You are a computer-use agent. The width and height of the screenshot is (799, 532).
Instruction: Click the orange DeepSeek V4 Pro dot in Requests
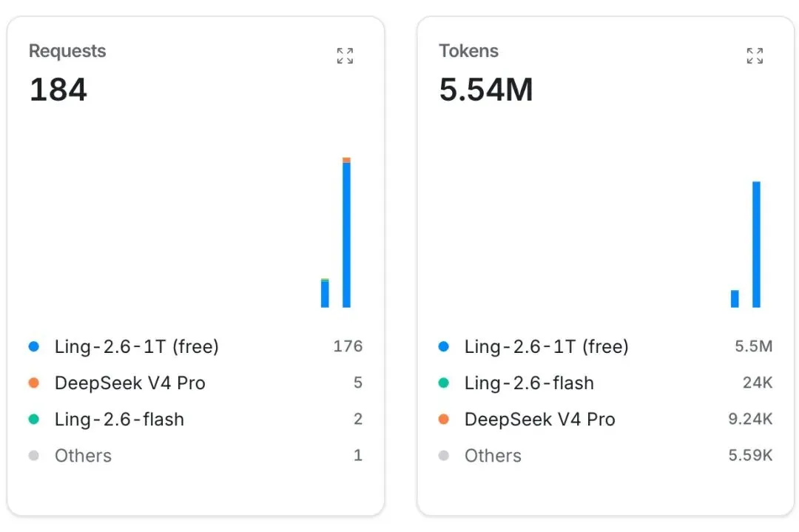(x=33, y=383)
